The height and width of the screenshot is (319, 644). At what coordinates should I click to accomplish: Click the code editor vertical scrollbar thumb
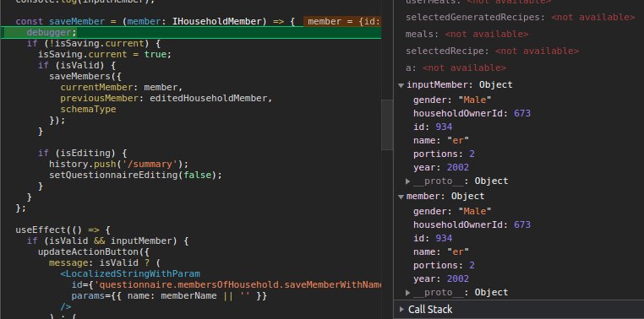pyautogui.click(x=387, y=125)
